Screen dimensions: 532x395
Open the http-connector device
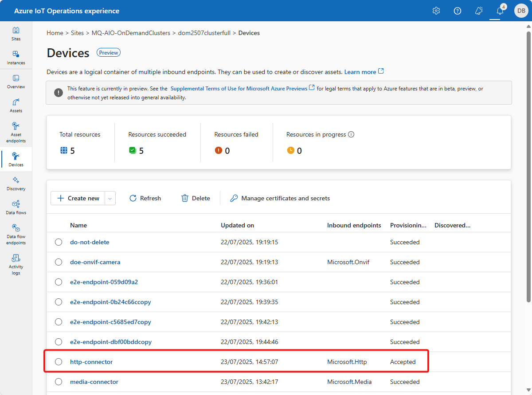(x=91, y=362)
